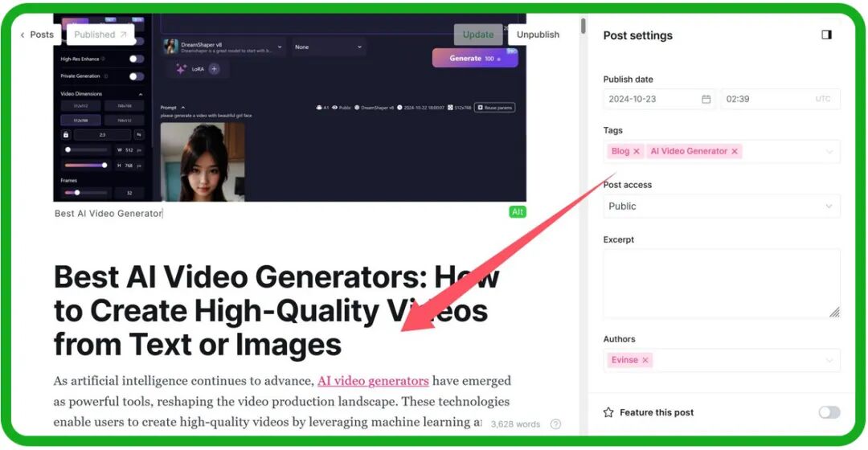Click the LoRA plus icon in image

(x=214, y=69)
